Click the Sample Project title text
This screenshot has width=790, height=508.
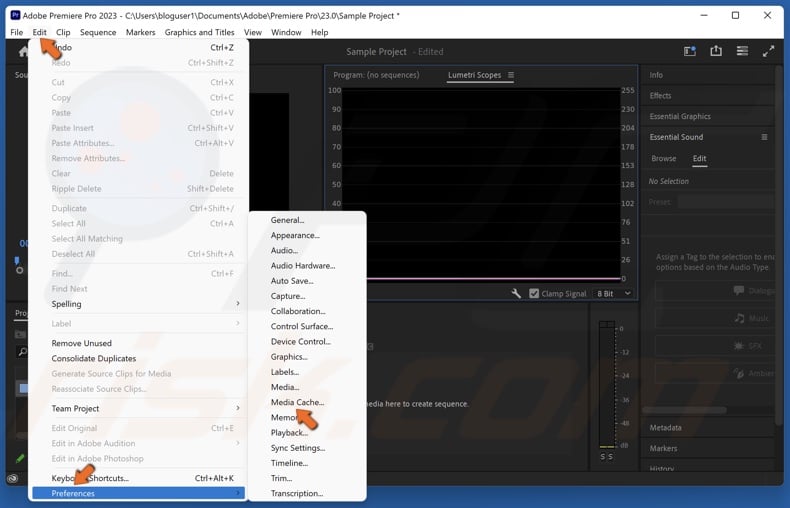376,52
